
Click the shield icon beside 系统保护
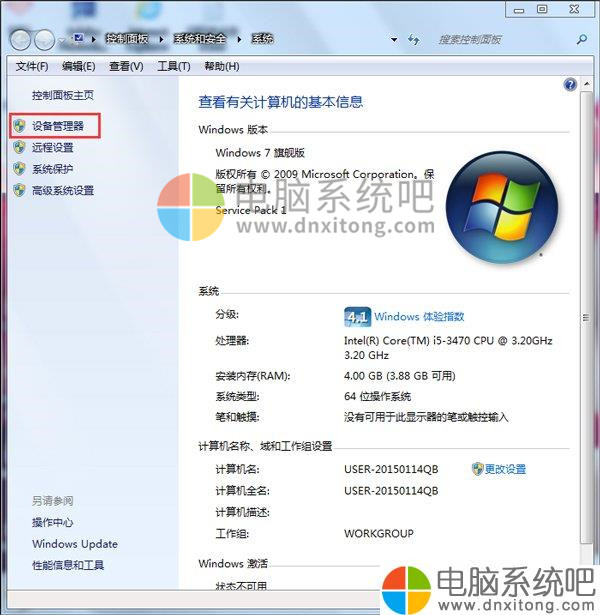(19, 169)
